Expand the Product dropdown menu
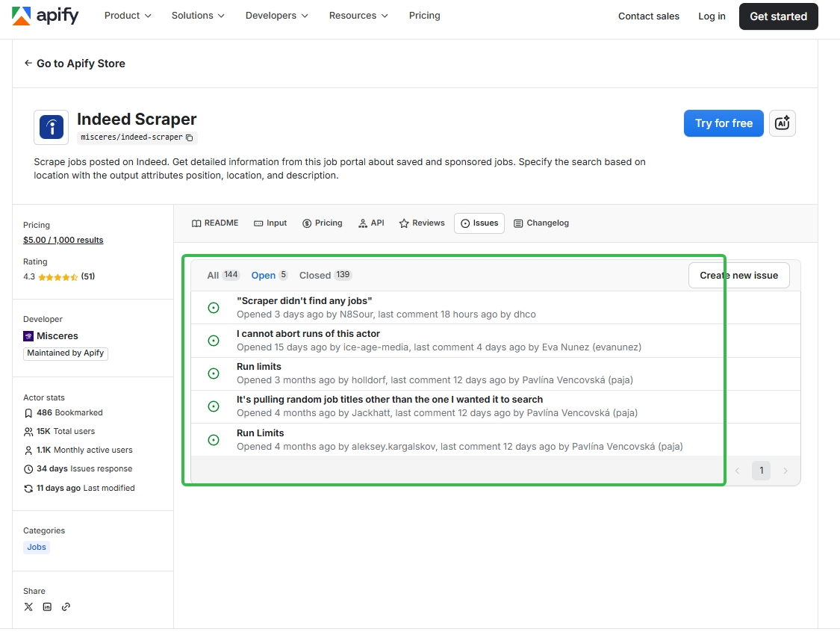This screenshot has height=632, width=840. click(x=127, y=15)
